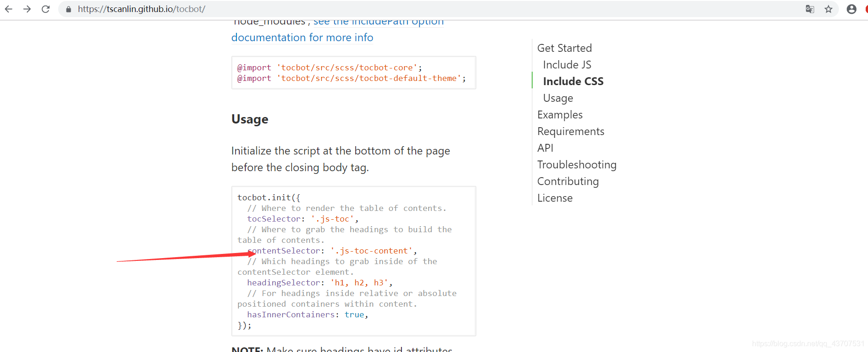Viewport: 868px width, 352px height.
Task: Go to Usage in the sidebar contents
Action: (558, 98)
